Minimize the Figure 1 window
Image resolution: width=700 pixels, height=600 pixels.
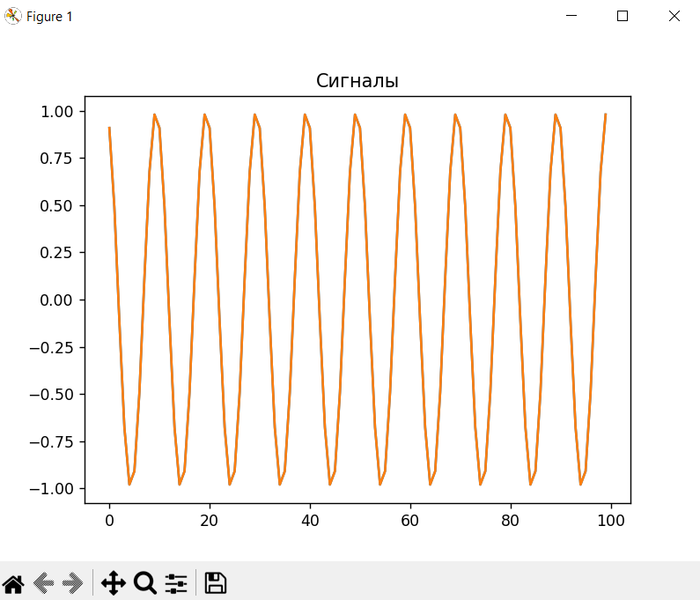coord(572,16)
